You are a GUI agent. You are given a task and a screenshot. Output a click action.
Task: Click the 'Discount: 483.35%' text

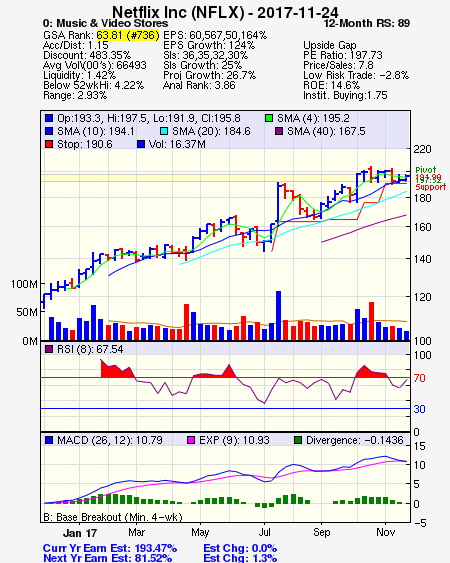pyautogui.click(x=87, y=55)
